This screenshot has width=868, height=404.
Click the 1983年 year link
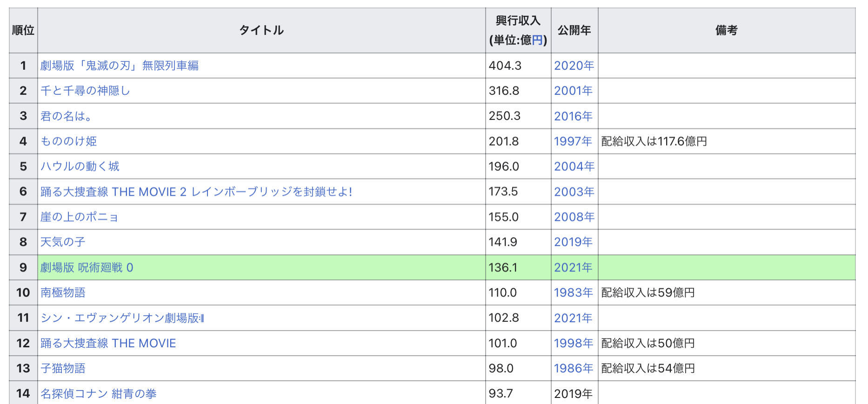tap(573, 293)
